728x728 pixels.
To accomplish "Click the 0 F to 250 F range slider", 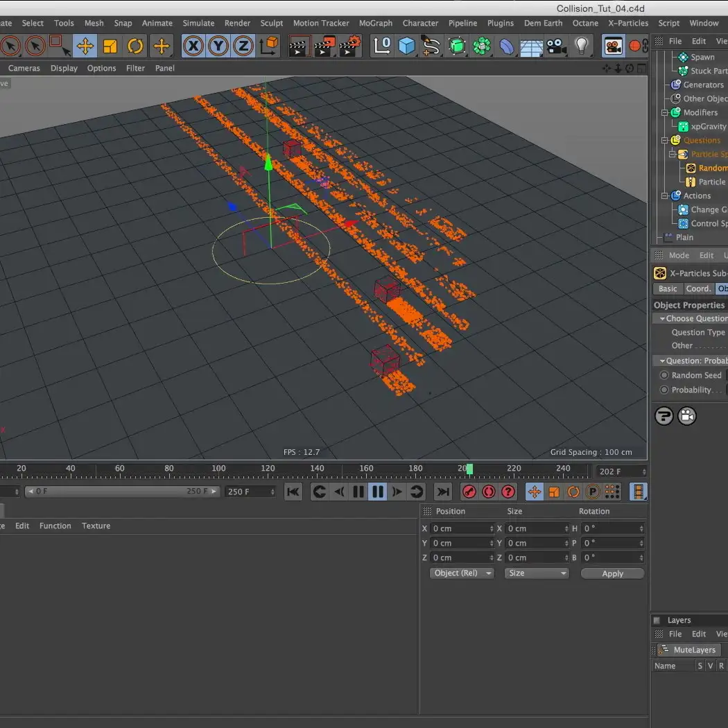I will tap(122, 491).
